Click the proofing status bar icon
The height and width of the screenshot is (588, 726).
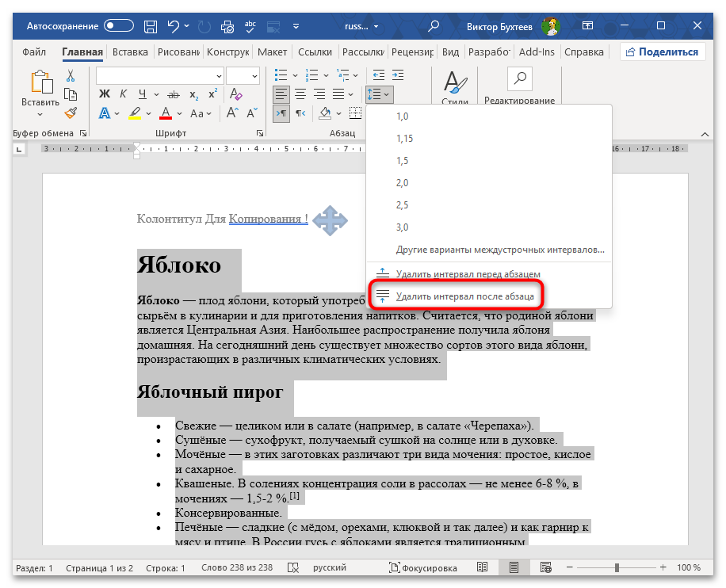[x=292, y=567]
